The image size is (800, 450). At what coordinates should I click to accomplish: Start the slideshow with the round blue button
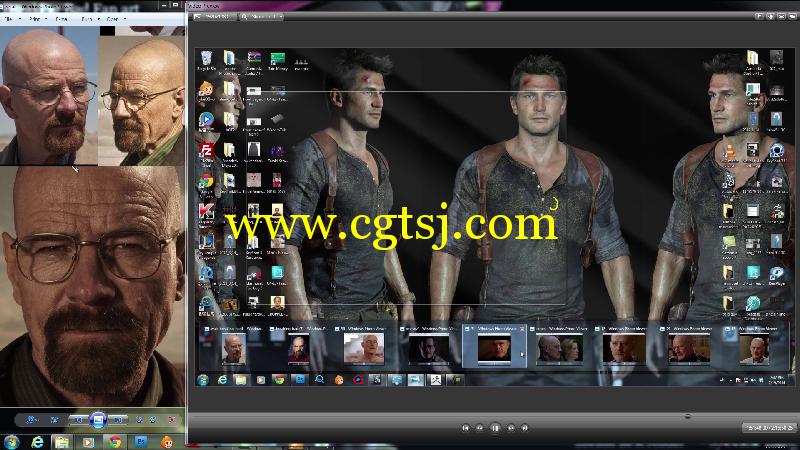click(98, 419)
